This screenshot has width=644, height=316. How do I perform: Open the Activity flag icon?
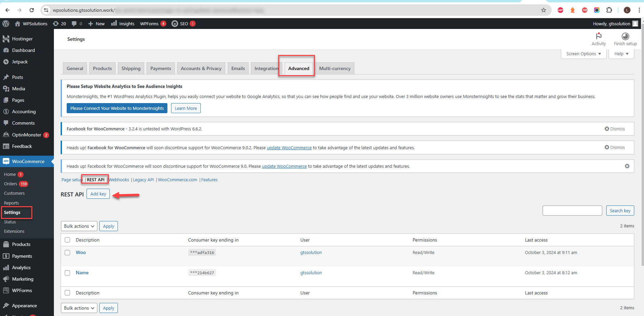599,36
